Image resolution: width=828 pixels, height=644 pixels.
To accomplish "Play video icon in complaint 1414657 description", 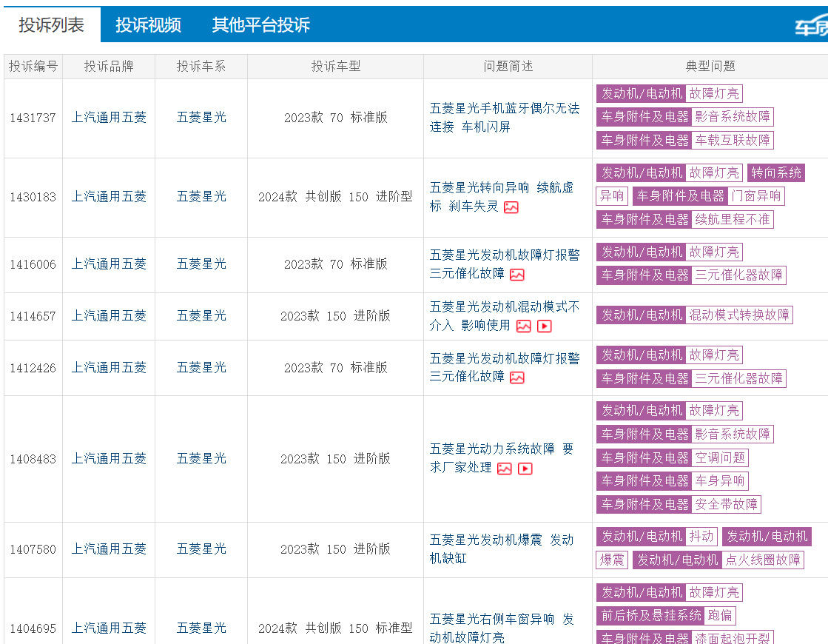I will (x=544, y=326).
